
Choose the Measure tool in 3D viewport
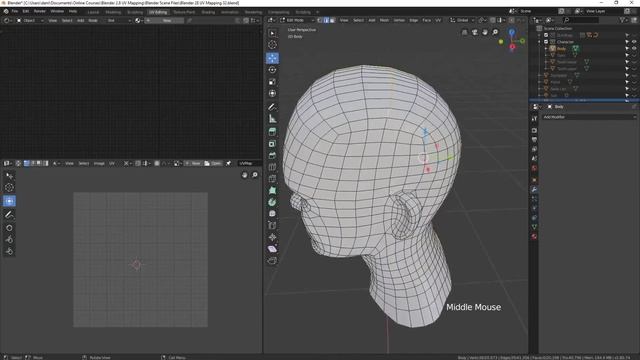tap(272, 119)
